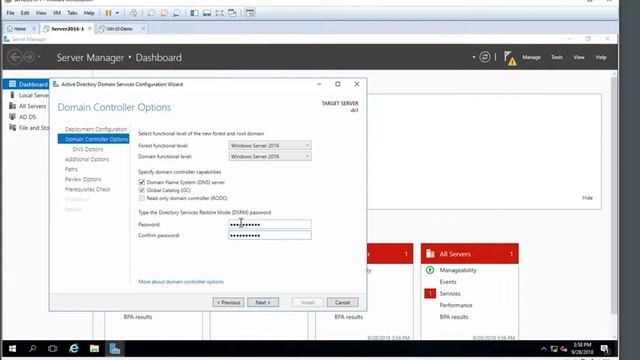
Task: Go to Review Options step
Action: (83, 179)
